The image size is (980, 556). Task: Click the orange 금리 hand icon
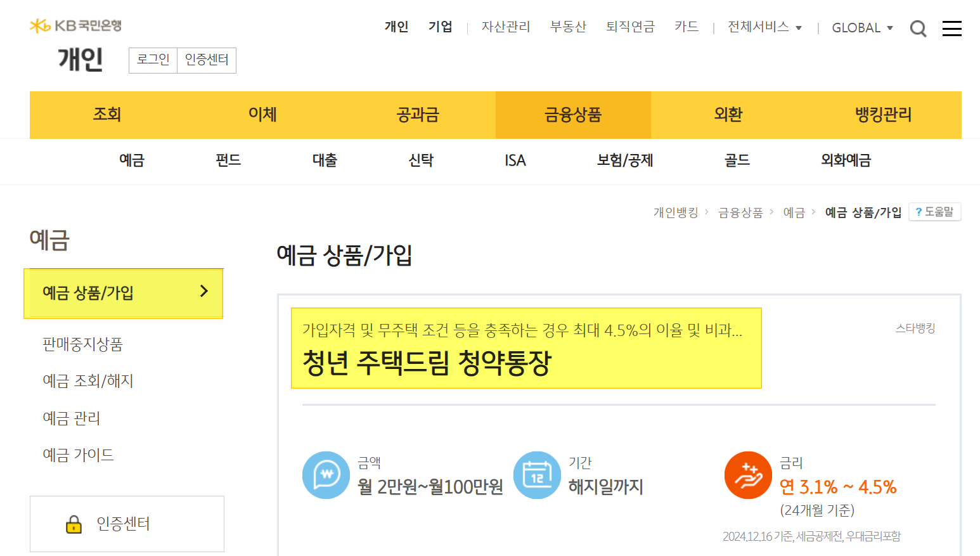(x=748, y=475)
